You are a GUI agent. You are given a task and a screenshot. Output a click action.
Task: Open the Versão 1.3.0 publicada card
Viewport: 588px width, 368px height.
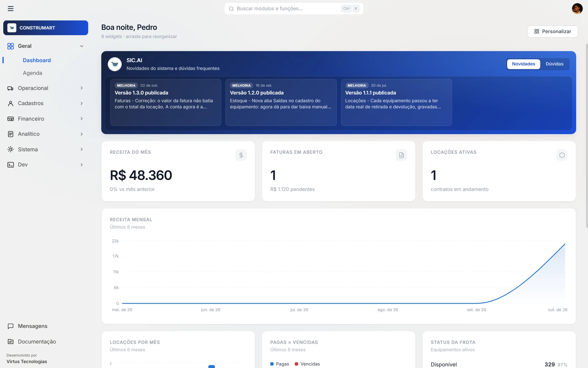pyautogui.click(x=166, y=102)
